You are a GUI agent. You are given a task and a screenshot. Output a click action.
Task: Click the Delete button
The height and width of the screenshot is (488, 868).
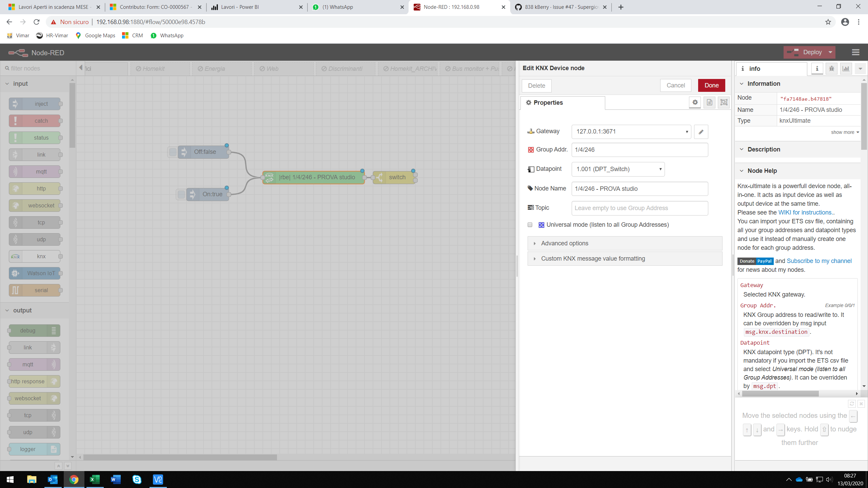click(x=536, y=86)
